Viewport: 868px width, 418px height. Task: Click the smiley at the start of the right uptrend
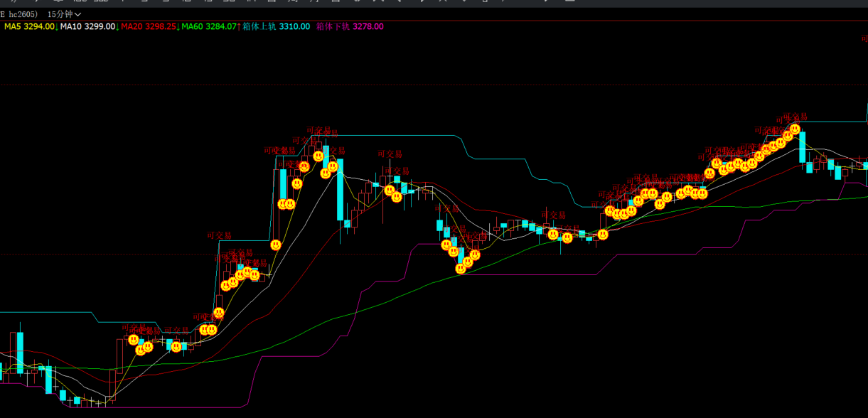click(603, 234)
